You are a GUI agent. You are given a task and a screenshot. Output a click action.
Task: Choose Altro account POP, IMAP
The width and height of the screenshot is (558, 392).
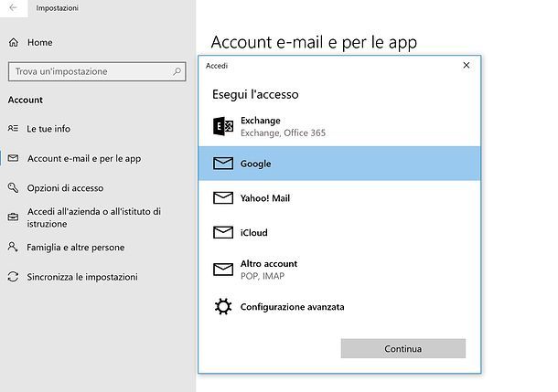pos(339,270)
